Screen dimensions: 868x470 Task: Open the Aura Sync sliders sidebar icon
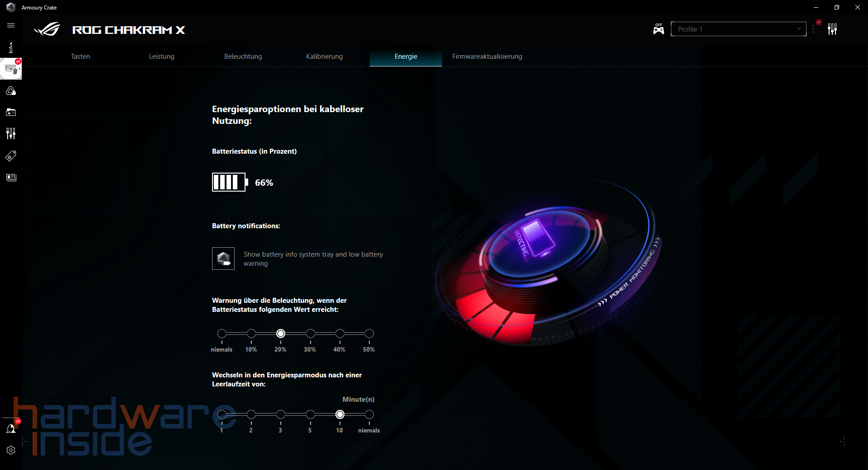coord(11,133)
